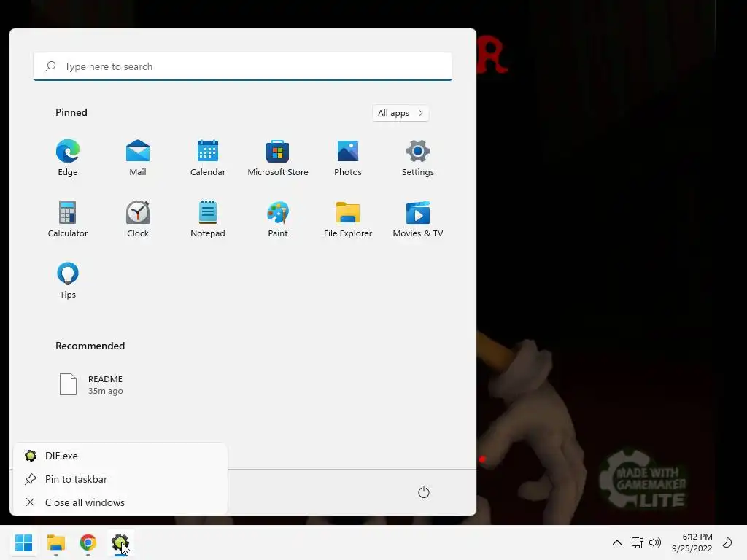Open the All apps list

(x=400, y=113)
